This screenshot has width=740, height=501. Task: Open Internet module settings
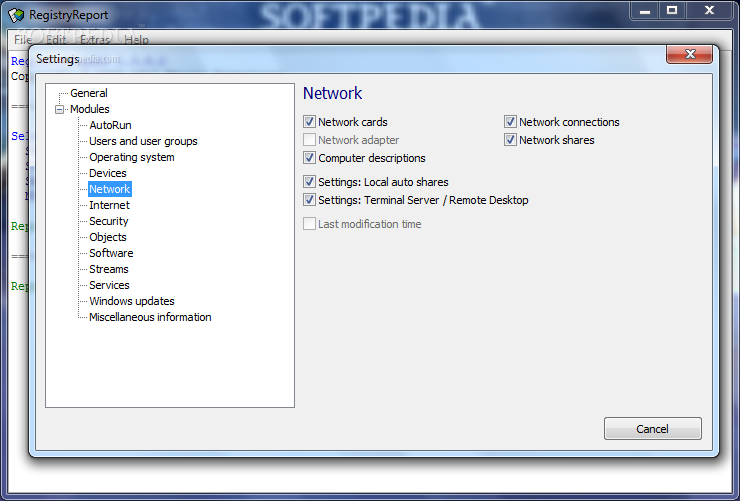[109, 205]
